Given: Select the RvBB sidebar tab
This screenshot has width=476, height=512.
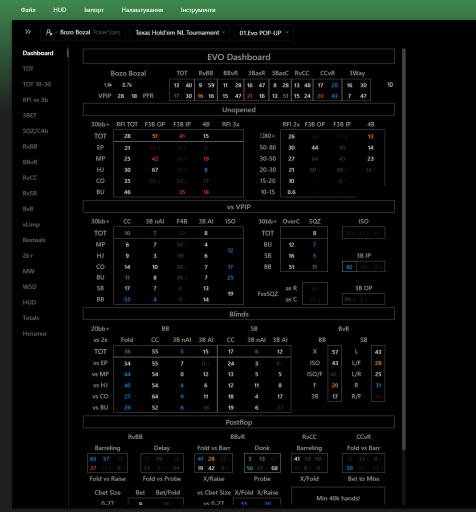Looking at the screenshot, I should 30,147.
